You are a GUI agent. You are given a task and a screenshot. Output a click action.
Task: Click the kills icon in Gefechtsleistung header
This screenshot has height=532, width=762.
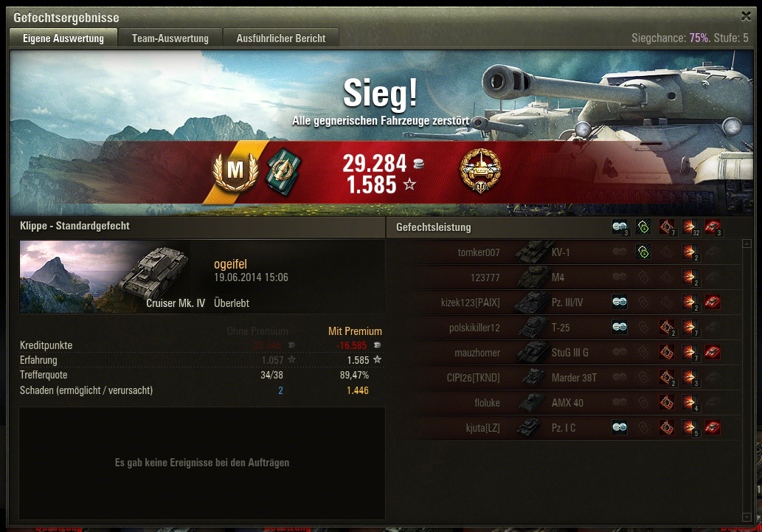click(x=713, y=227)
